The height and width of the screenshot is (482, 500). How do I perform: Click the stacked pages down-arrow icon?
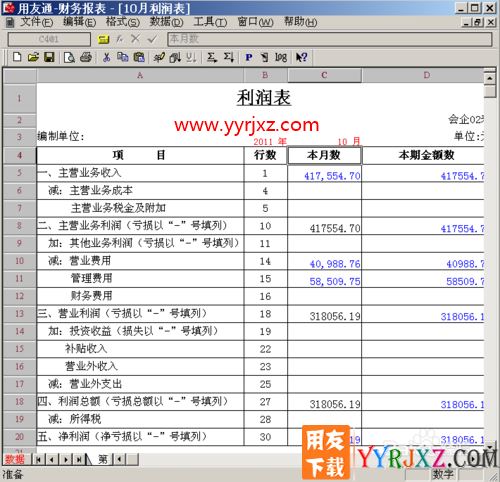(175, 58)
